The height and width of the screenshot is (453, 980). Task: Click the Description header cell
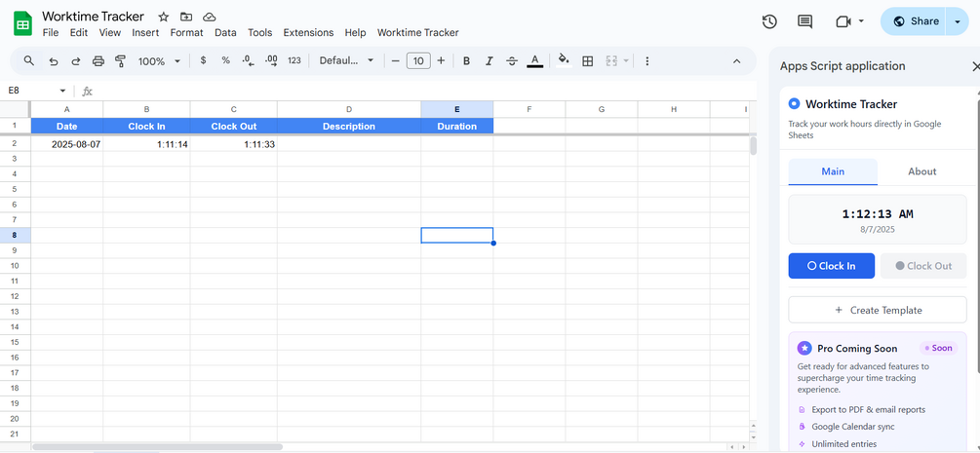click(349, 127)
